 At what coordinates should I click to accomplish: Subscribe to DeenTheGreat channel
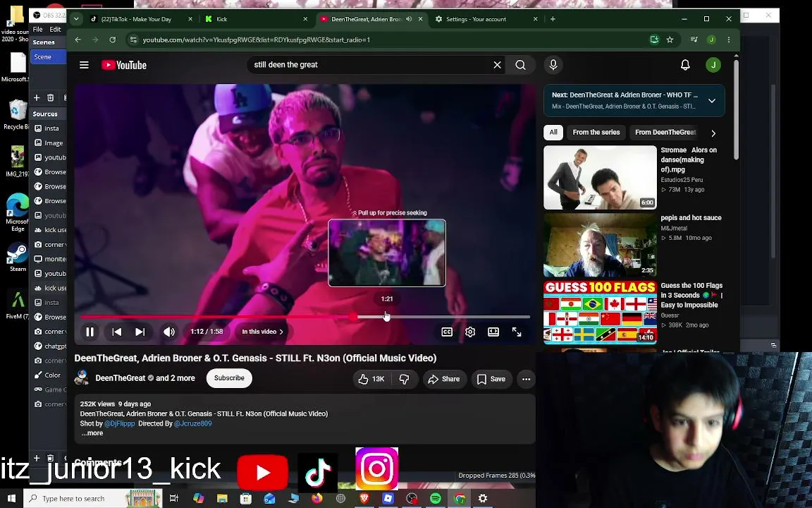tap(229, 378)
